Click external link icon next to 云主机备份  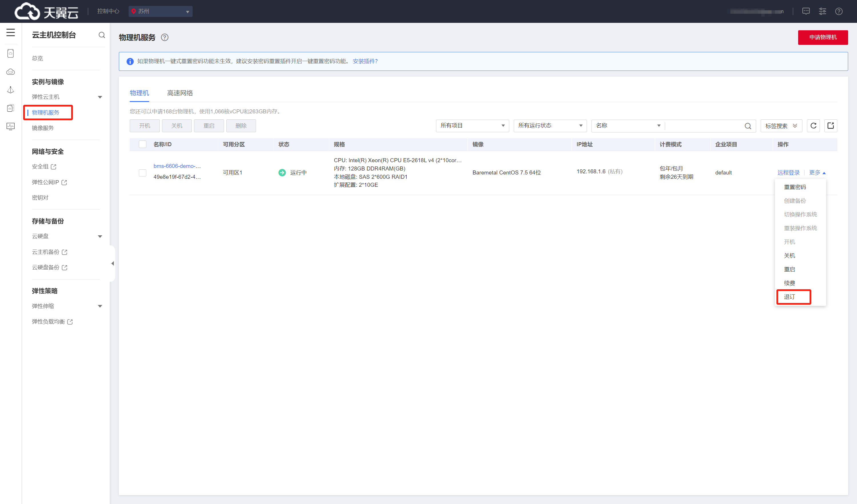[65, 252]
